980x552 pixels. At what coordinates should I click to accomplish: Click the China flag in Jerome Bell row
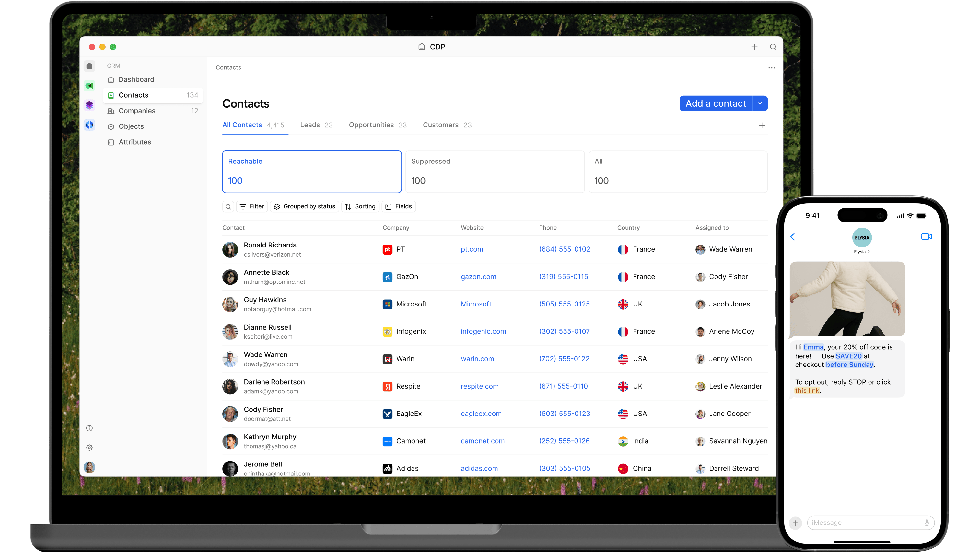click(x=623, y=469)
